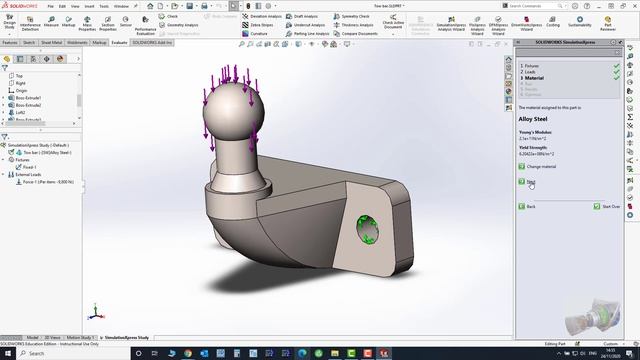Open Section Properties

pos(108,24)
